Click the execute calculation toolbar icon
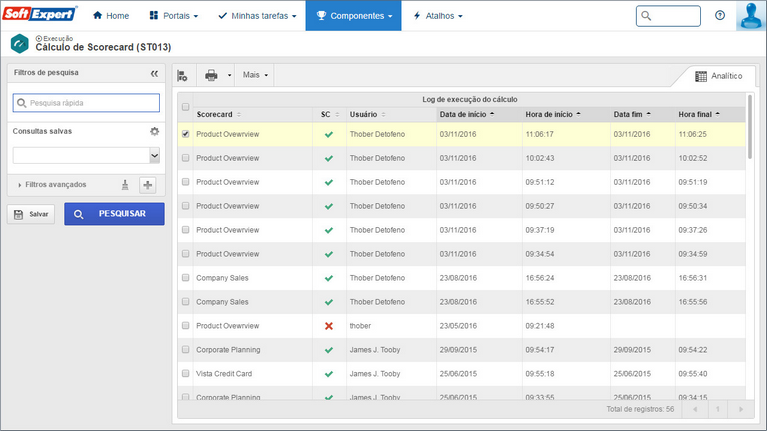 182,75
